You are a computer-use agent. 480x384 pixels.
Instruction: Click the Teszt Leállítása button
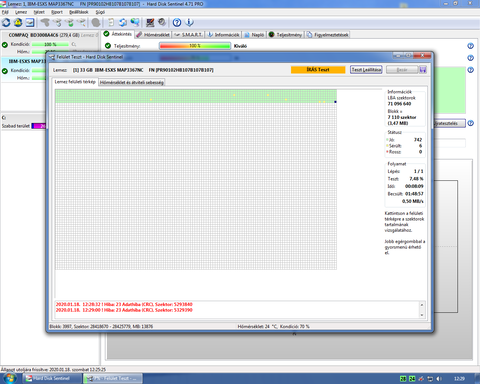366,70
